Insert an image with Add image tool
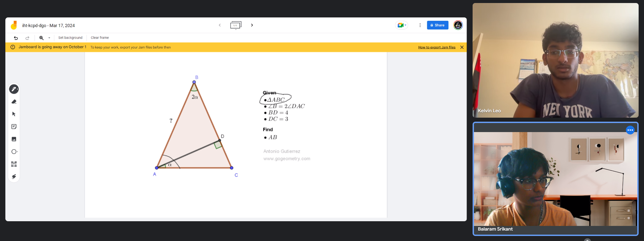The image size is (644, 241). (14, 139)
